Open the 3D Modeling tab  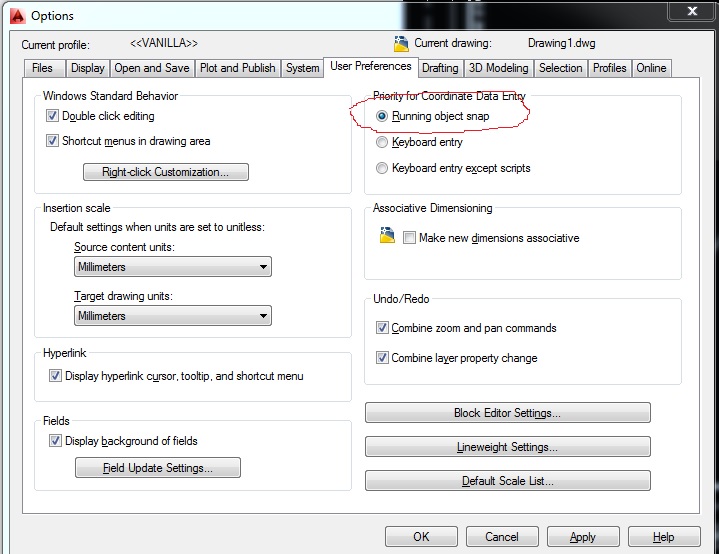pos(498,68)
